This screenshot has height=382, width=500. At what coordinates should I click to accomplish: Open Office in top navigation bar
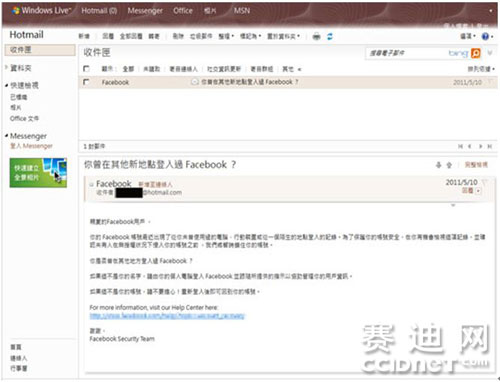pos(183,11)
